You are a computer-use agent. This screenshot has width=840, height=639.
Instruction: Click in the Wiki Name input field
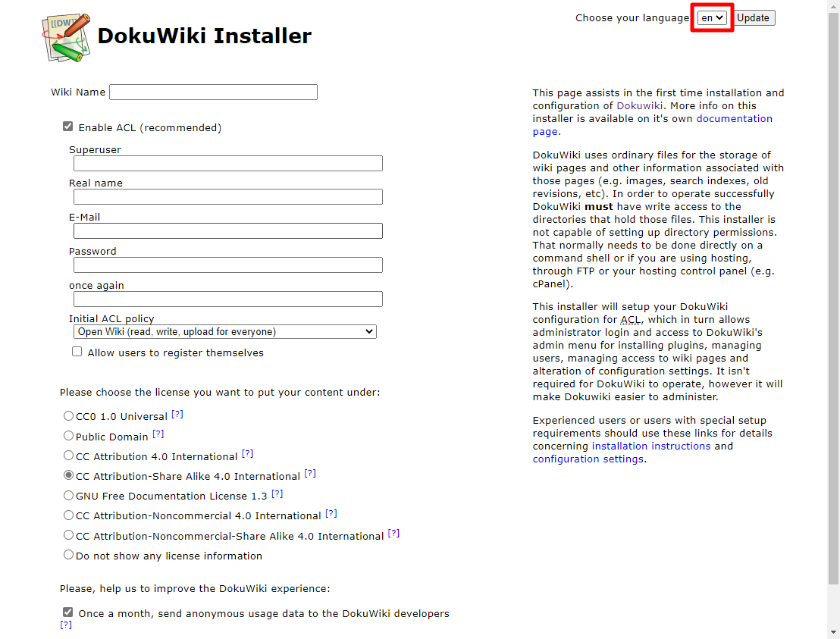pyautogui.click(x=212, y=92)
